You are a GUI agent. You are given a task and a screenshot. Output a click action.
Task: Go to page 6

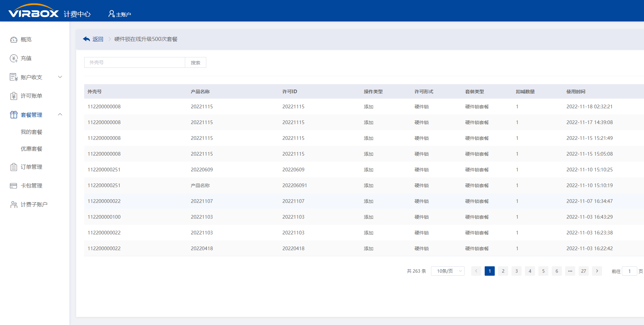coord(557,271)
